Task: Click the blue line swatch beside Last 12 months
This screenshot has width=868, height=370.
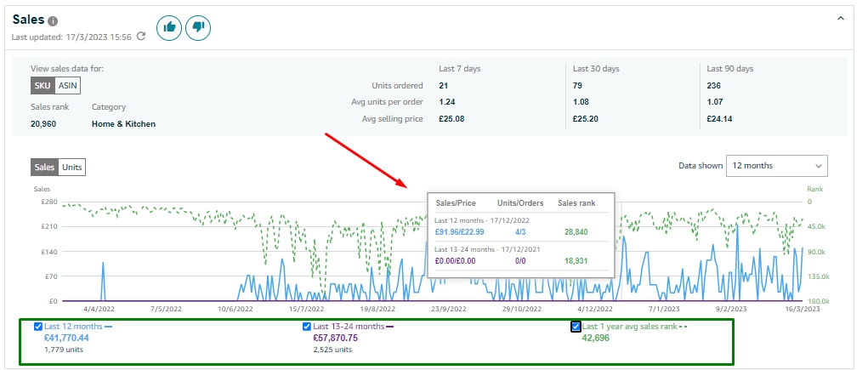Action: (x=109, y=327)
